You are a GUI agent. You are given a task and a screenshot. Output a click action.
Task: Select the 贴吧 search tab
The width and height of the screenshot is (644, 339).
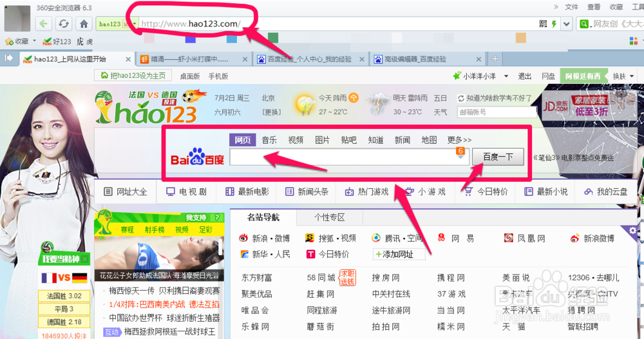click(x=348, y=140)
